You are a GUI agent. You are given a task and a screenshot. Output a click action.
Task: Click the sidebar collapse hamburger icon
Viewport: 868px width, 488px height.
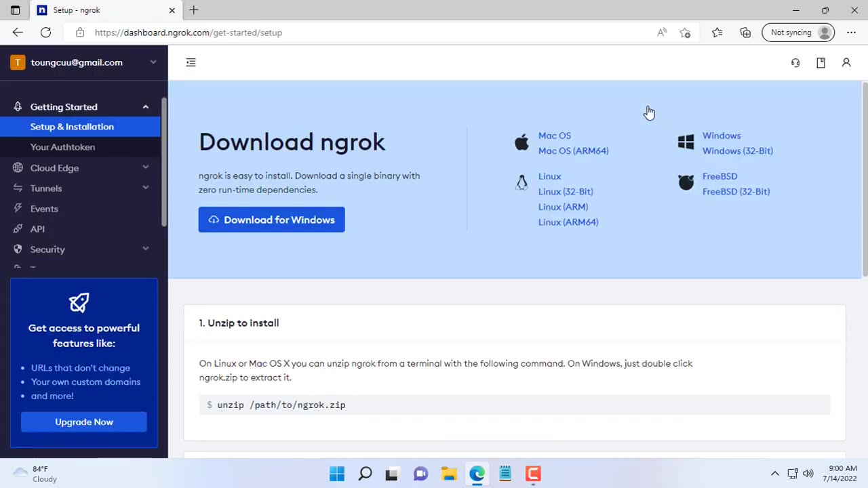click(191, 62)
